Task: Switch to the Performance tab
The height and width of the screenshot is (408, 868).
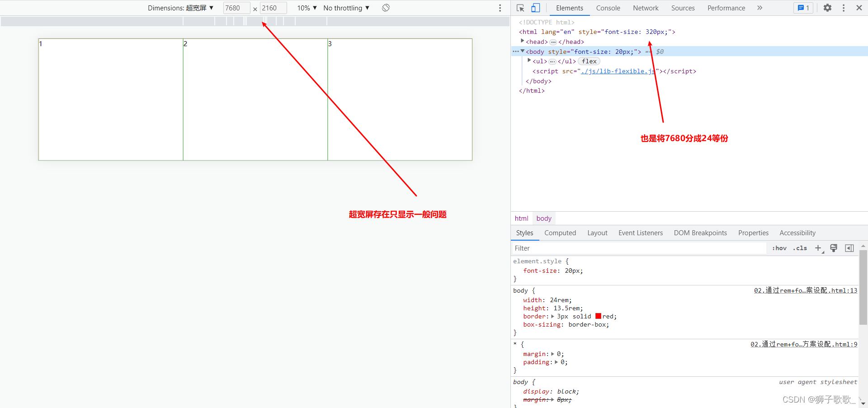Action: (x=726, y=8)
